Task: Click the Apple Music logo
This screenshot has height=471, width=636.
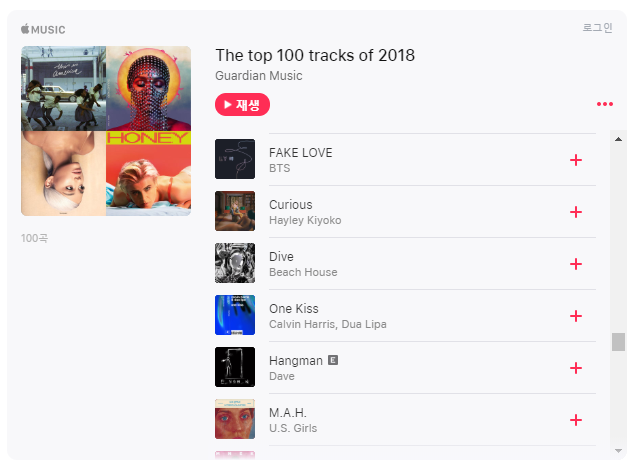Action: 43,29
